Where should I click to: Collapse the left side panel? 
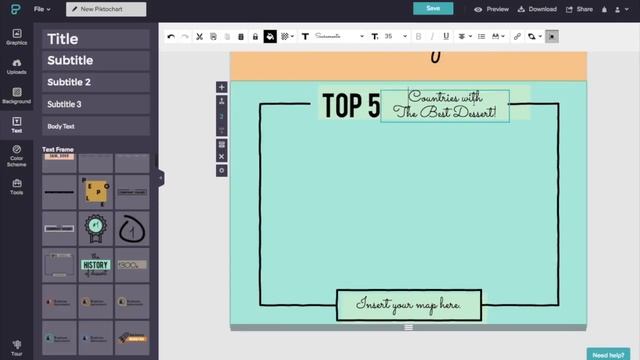tap(160, 178)
